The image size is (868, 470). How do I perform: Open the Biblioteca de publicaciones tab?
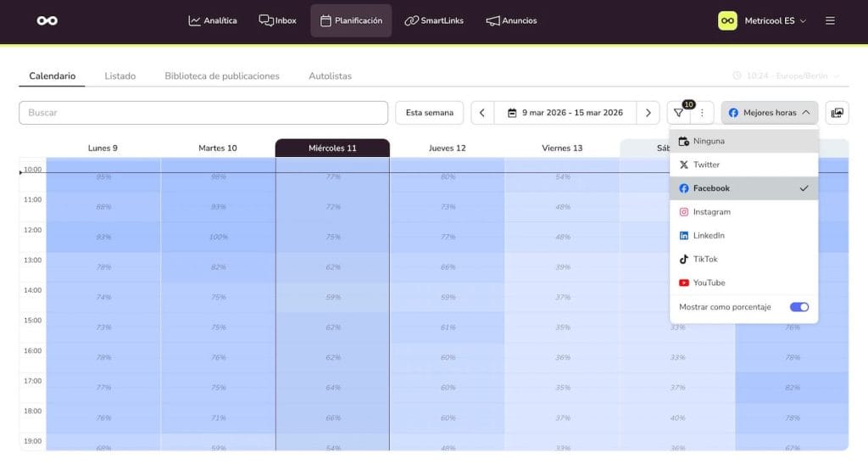[222, 76]
